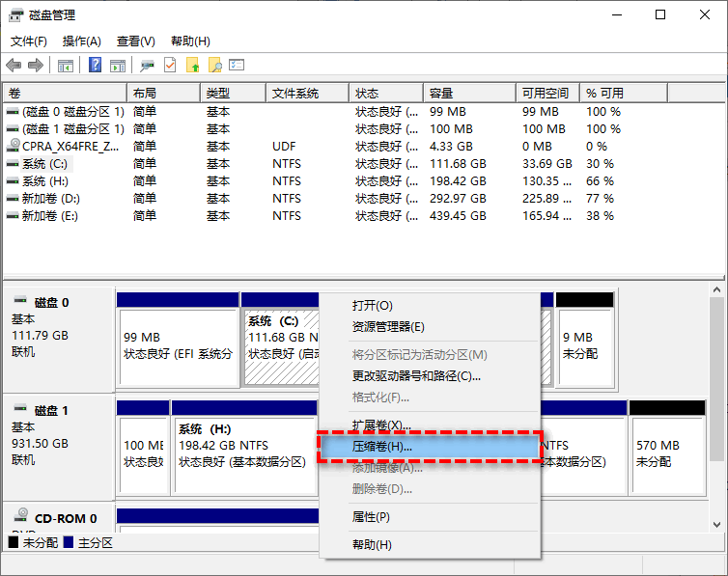Click the checklist settings toolbar icon
The image size is (728, 576).
point(237,66)
